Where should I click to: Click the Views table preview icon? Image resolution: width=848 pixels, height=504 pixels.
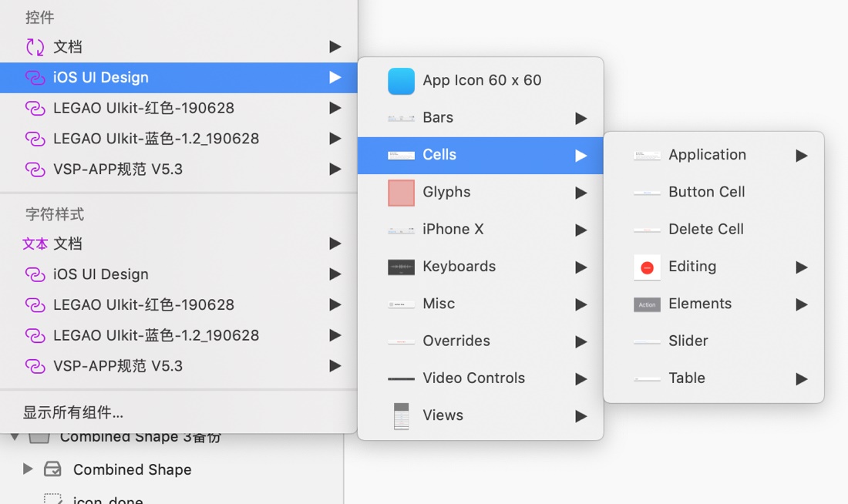coord(401,416)
